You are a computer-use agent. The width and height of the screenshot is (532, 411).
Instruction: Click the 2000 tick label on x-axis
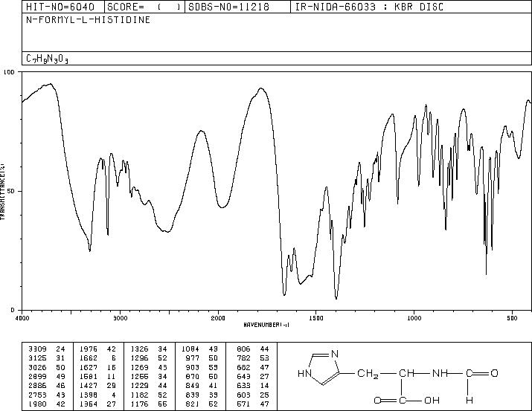tap(218, 318)
